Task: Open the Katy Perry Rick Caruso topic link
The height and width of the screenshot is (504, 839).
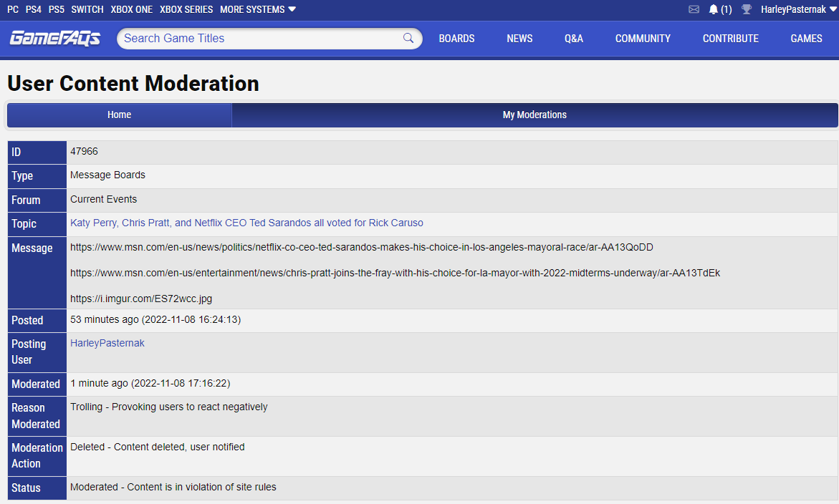Action: (246, 223)
